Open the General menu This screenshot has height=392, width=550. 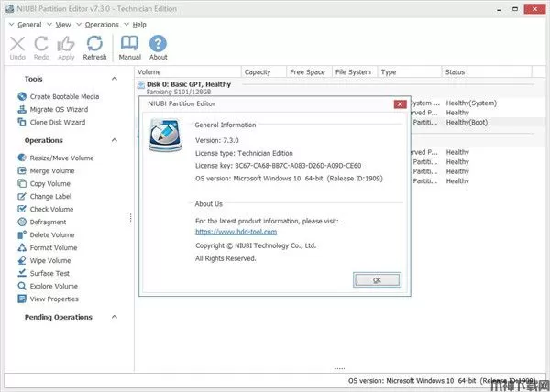28,24
